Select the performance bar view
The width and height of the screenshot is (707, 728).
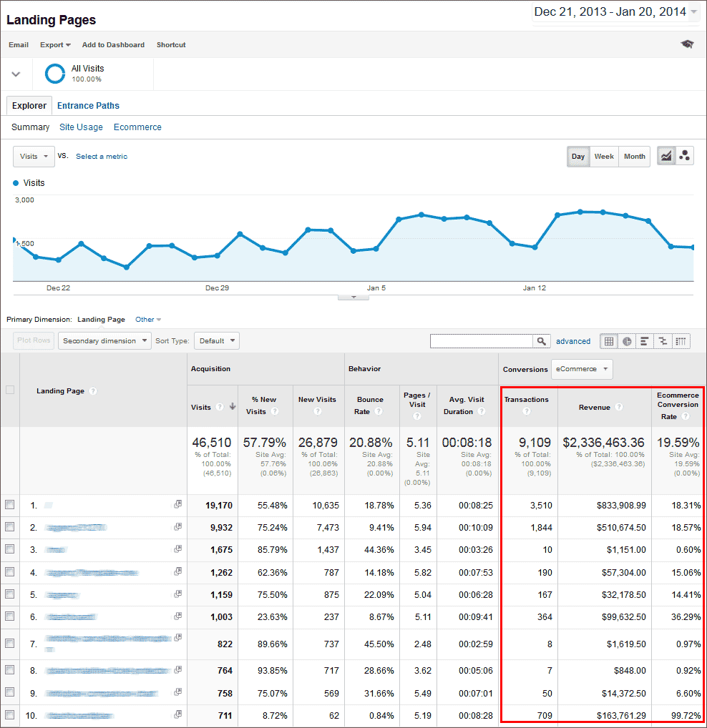(645, 341)
